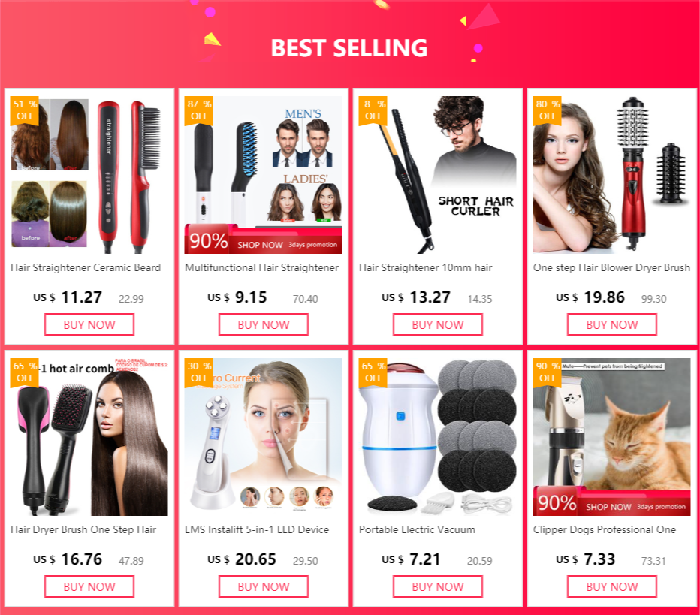Click BUY NOW for One step Hair Blower
Viewport: 700px width, 615px height.
tap(612, 324)
